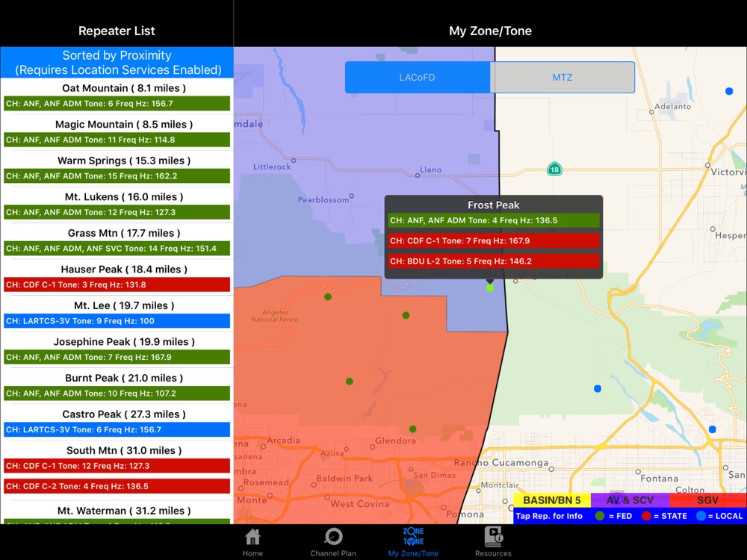Select the Hauser Peak CDF C-1 row

117,284
